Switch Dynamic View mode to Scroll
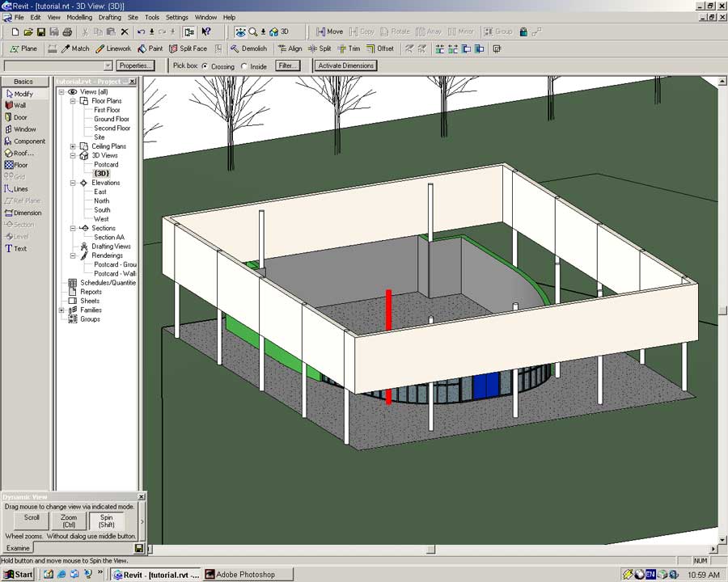Screen dimensions: 728x582 coord(32,521)
